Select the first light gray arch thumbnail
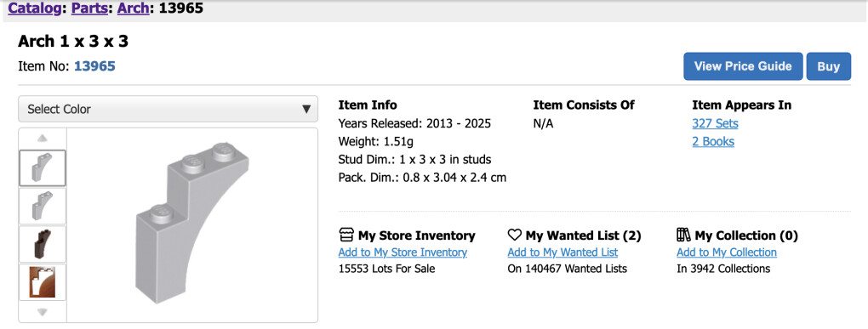The width and height of the screenshot is (868, 329). point(43,168)
